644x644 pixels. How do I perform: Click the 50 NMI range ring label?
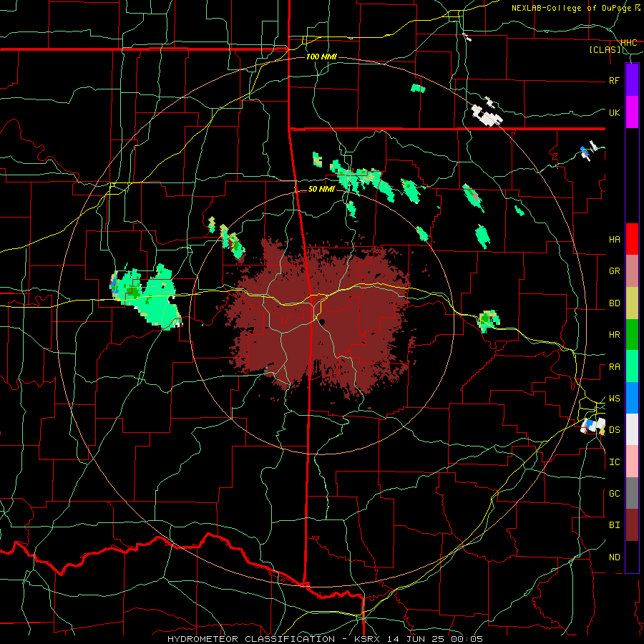point(321,190)
